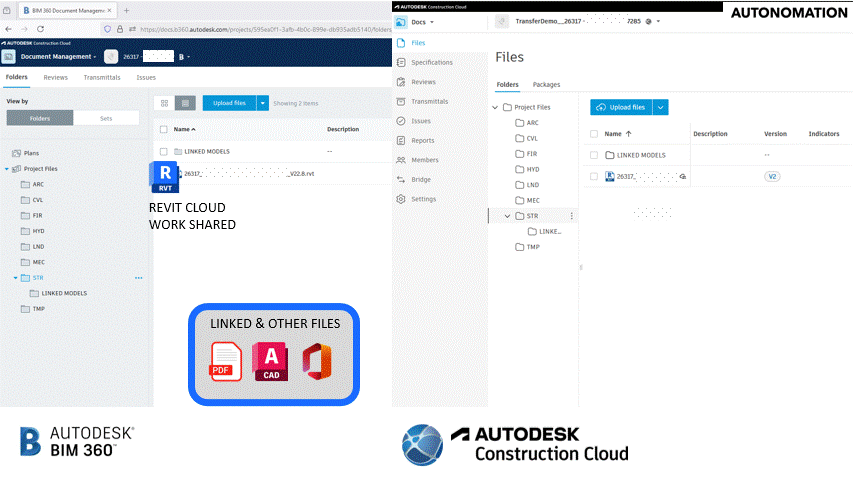Screen dimensions: 853x480
Task: Tick checkbox for LINKED MODELS in ACC
Action: coord(594,155)
